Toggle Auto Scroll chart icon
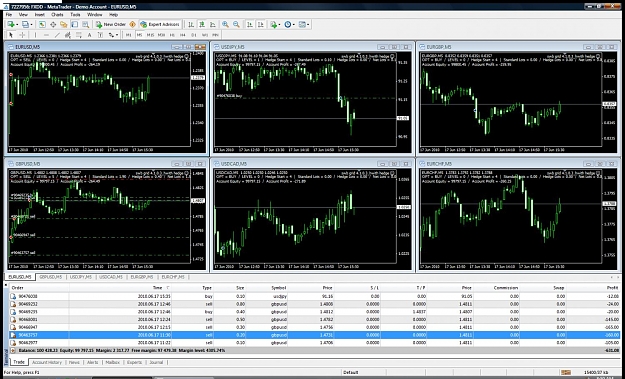This screenshot has width=625, height=379. 250,24
